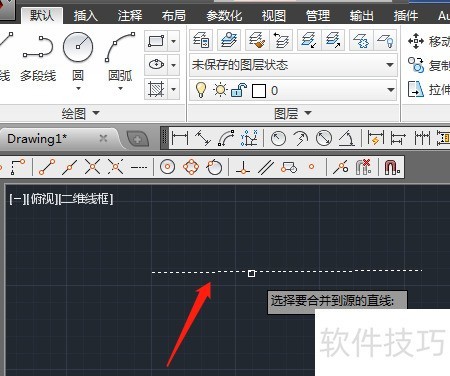Click the Rectangle draw tool icon

156,41
